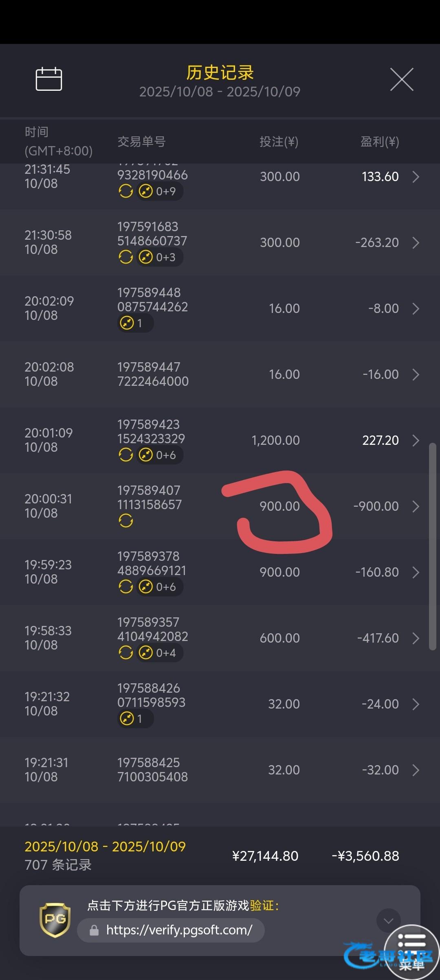Click the spin icon under transaction 1113158657

point(125,521)
